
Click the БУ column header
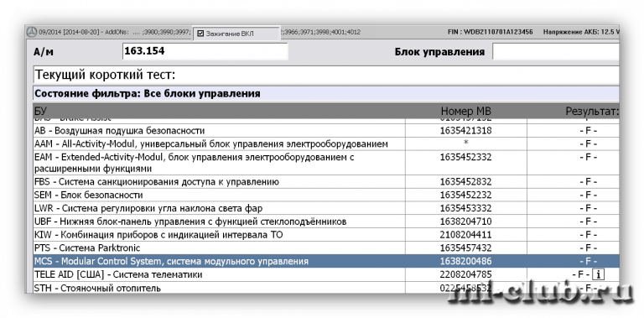pos(40,111)
